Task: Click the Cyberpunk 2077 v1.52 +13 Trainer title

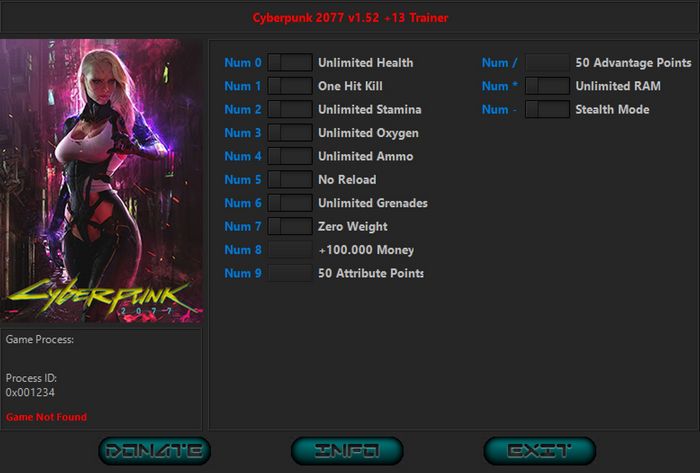Action: point(350,17)
